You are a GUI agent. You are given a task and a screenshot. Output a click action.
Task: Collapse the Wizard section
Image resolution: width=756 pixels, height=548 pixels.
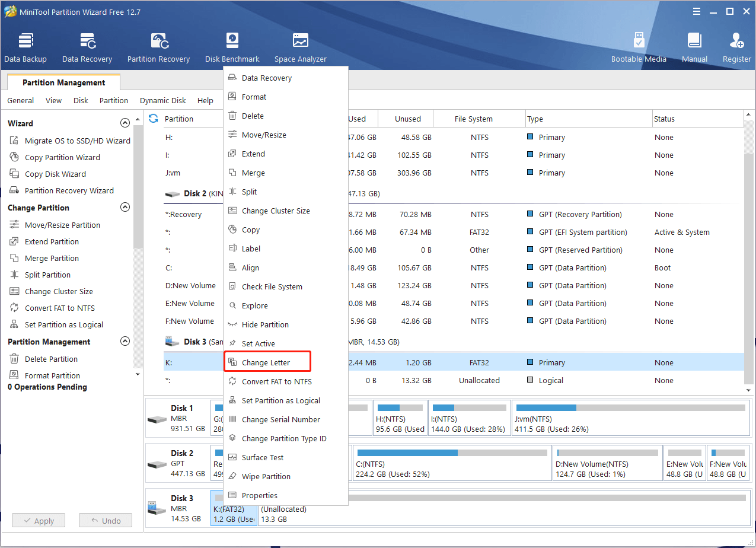click(125, 123)
